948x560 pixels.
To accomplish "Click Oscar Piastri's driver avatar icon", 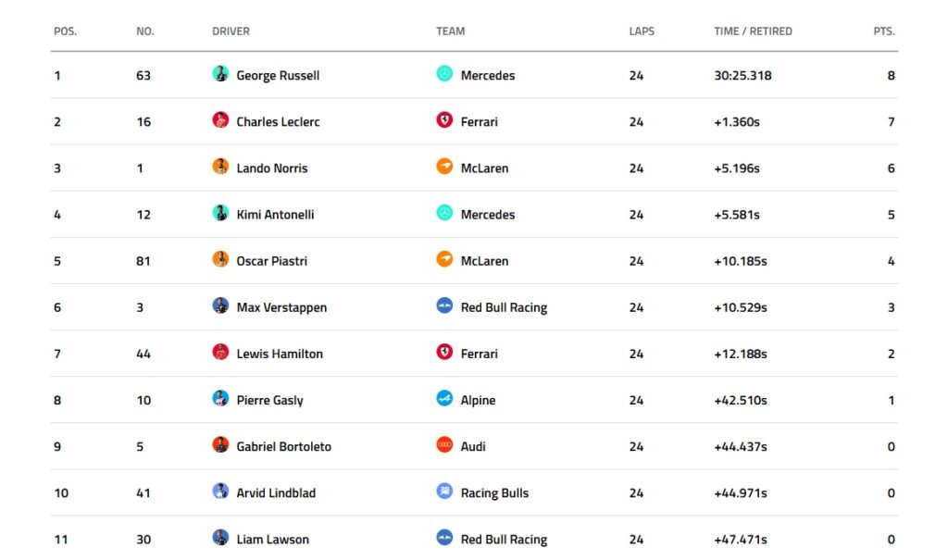I will (220, 259).
